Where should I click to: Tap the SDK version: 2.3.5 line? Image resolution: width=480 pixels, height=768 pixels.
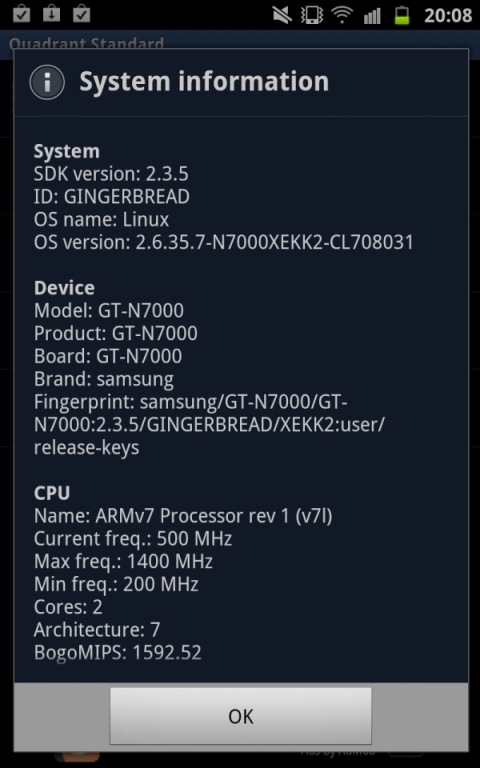tap(111, 174)
